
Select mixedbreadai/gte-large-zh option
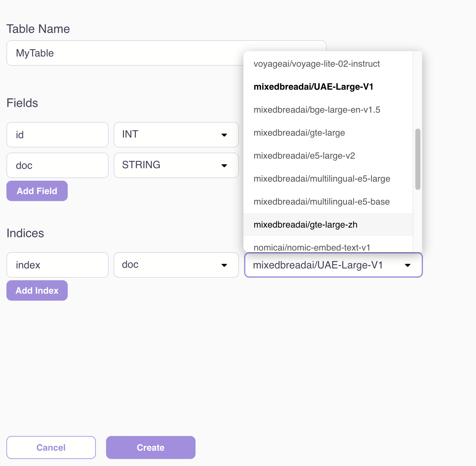point(305,225)
